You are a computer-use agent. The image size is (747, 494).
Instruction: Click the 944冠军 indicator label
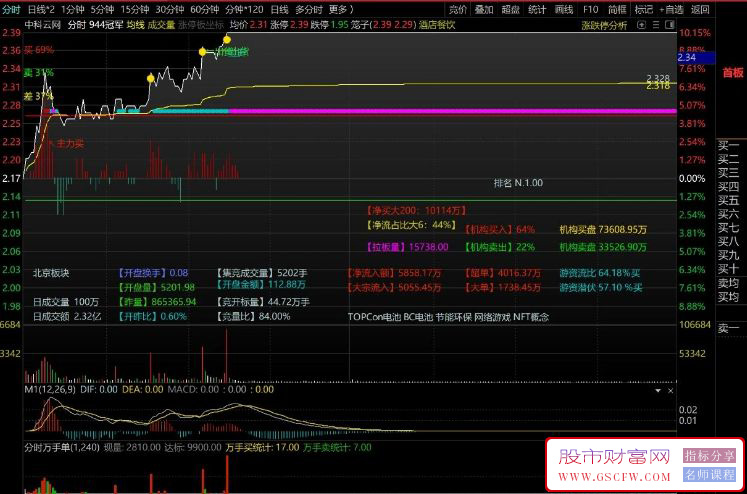click(106, 25)
